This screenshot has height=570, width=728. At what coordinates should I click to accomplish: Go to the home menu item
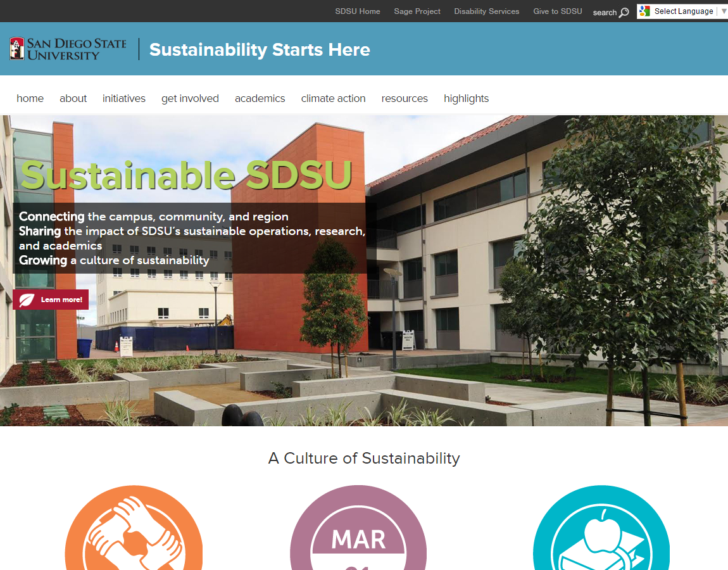click(x=30, y=99)
